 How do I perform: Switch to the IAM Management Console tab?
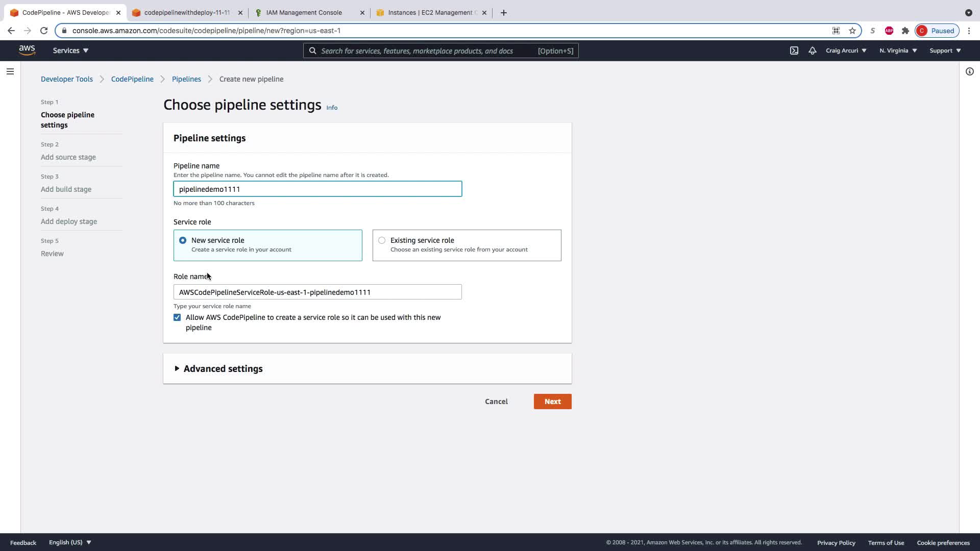pos(304,13)
